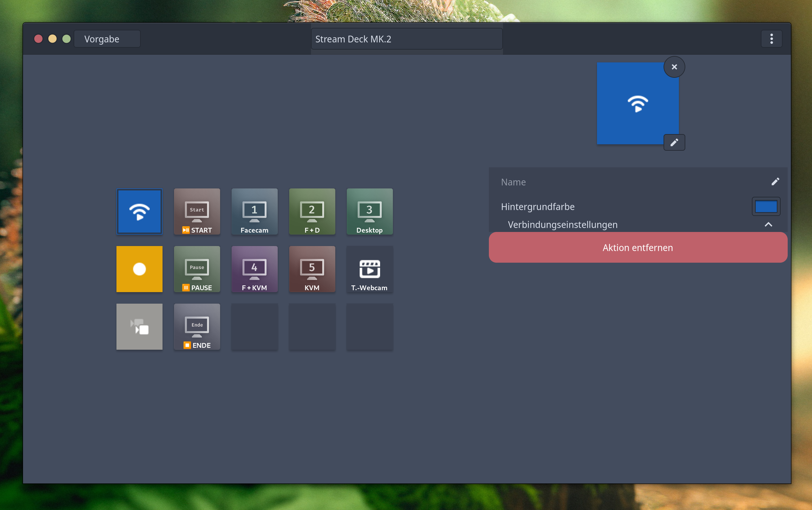Click the yellow record key
The height and width of the screenshot is (510, 812).
[139, 269]
